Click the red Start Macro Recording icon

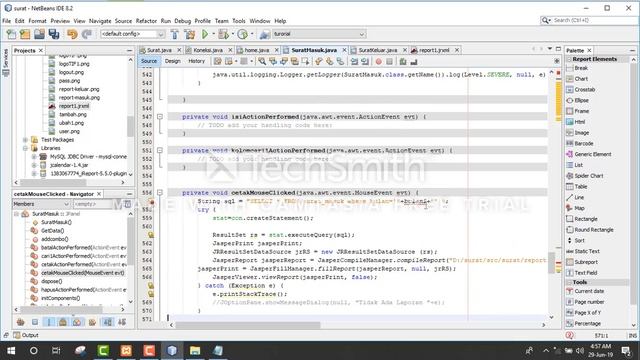coord(379,62)
